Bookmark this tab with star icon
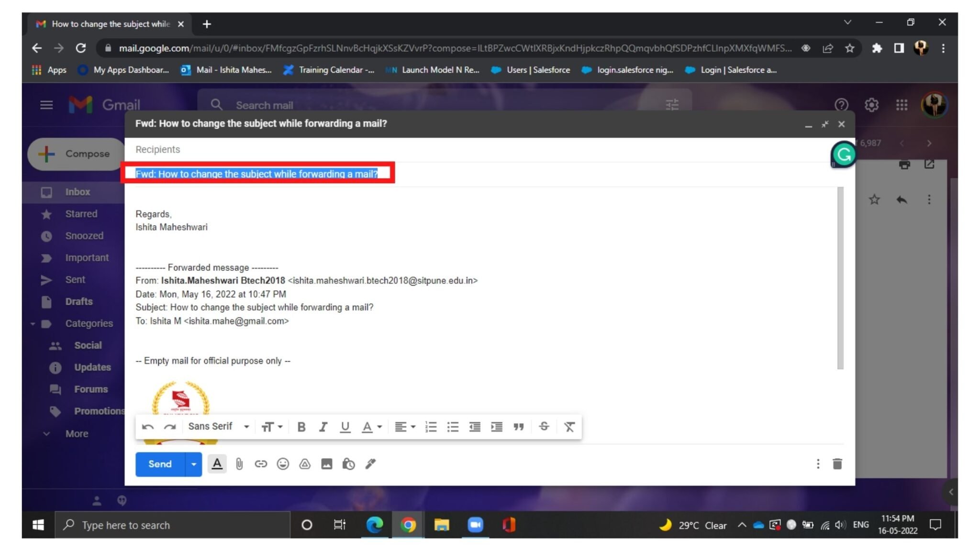 coord(849,48)
